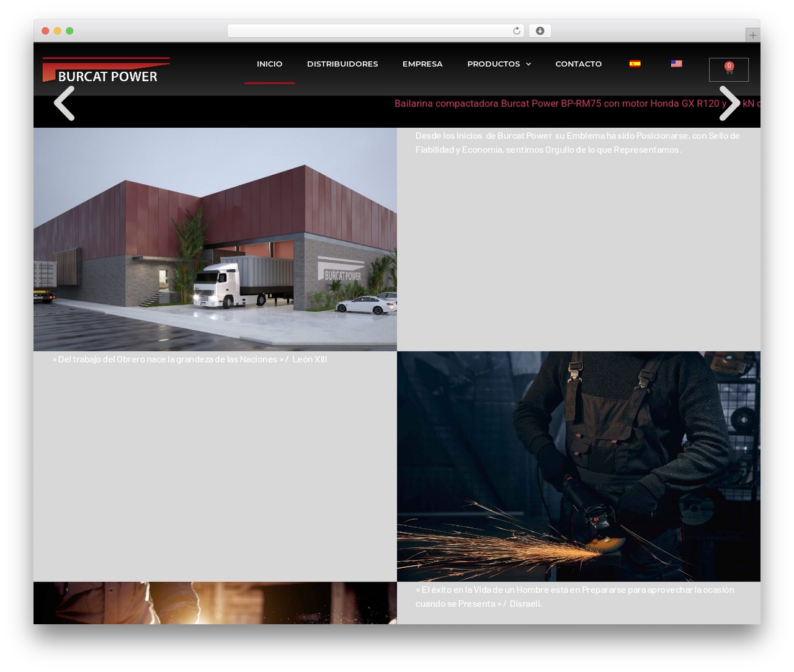The width and height of the screenshot is (794, 672).
Task: Click the browser address bar
Action: pyautogui.click(x=376, y=31)
